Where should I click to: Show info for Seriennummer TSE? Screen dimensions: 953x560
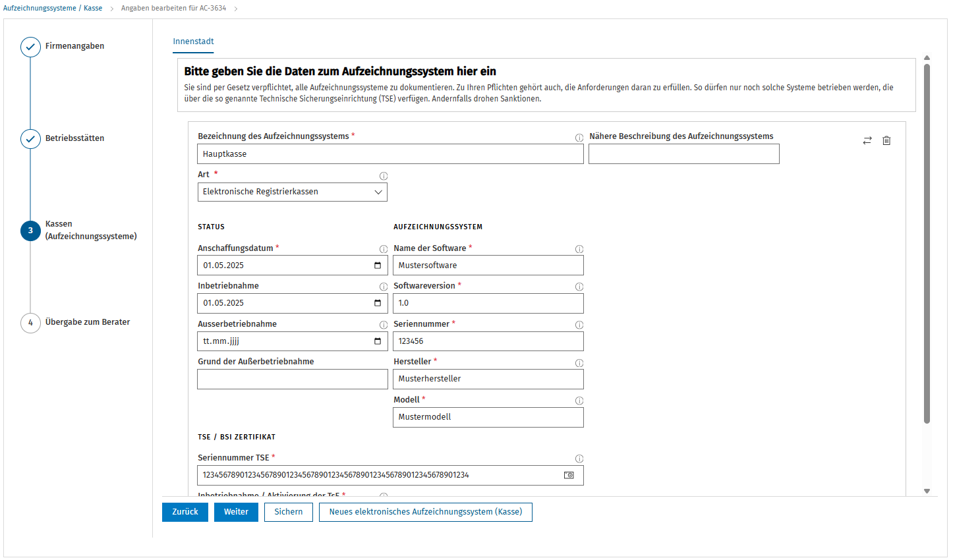pyautogui.click(x=579, y=459)
